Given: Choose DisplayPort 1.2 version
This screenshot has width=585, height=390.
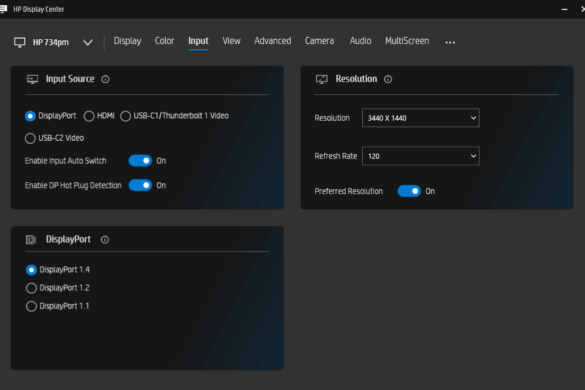Looking at the screenshot, I should click(31, 288).
